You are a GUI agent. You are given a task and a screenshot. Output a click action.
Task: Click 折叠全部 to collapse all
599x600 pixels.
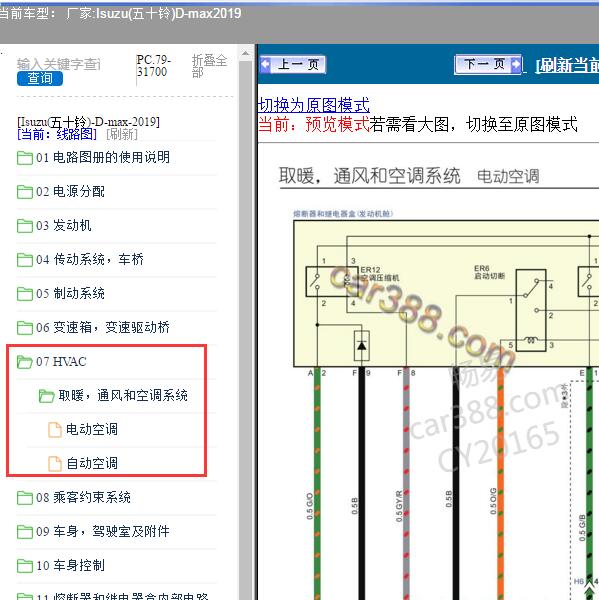[209, 66]
